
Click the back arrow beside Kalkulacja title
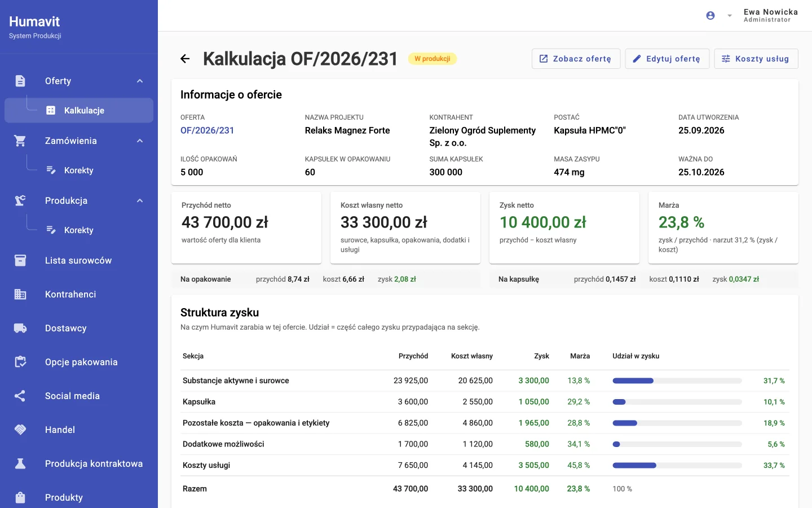pos(185,59)
